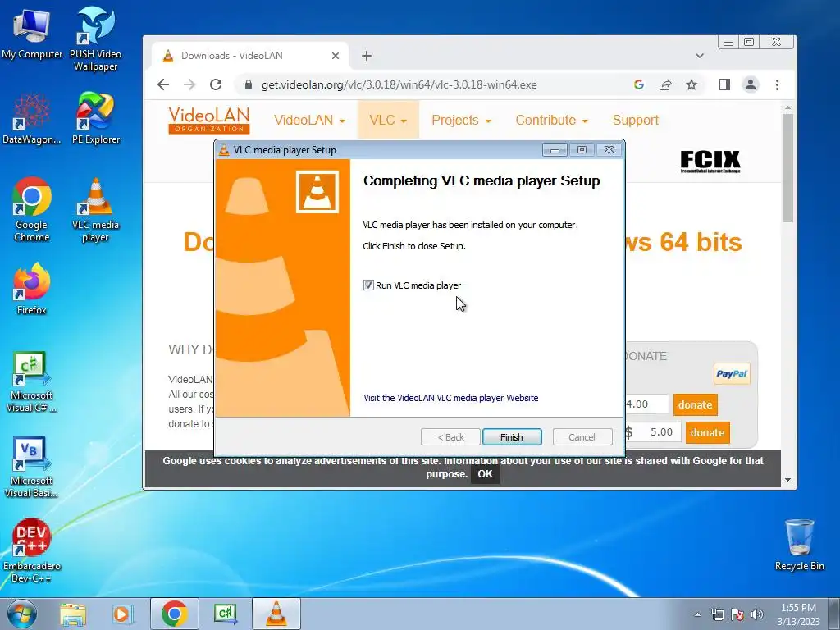Open Microsoft Visual Basic desktop shortcut
Image resolution: width=840 pixels, height=630 pixels.
pos(32,467)
